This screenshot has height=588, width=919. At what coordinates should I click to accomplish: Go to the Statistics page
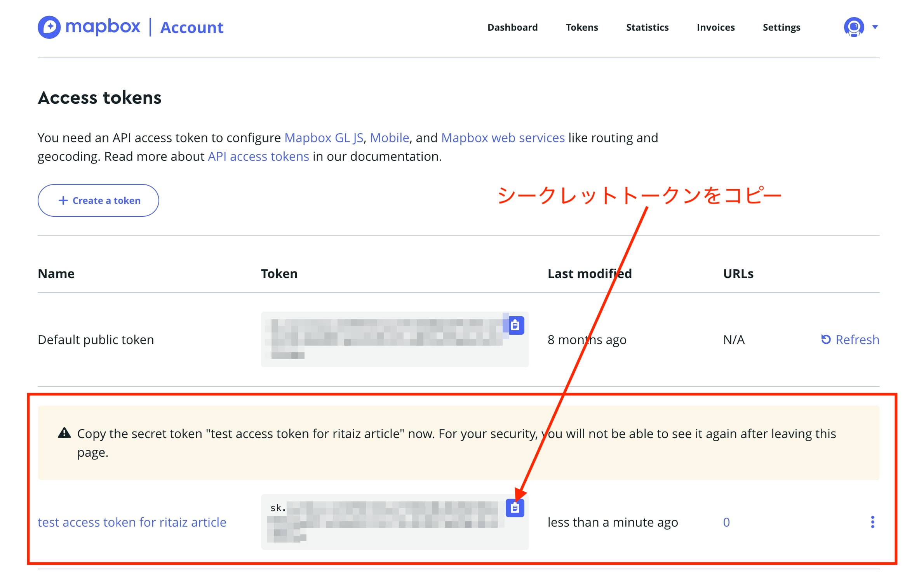(x=647, y=27)
